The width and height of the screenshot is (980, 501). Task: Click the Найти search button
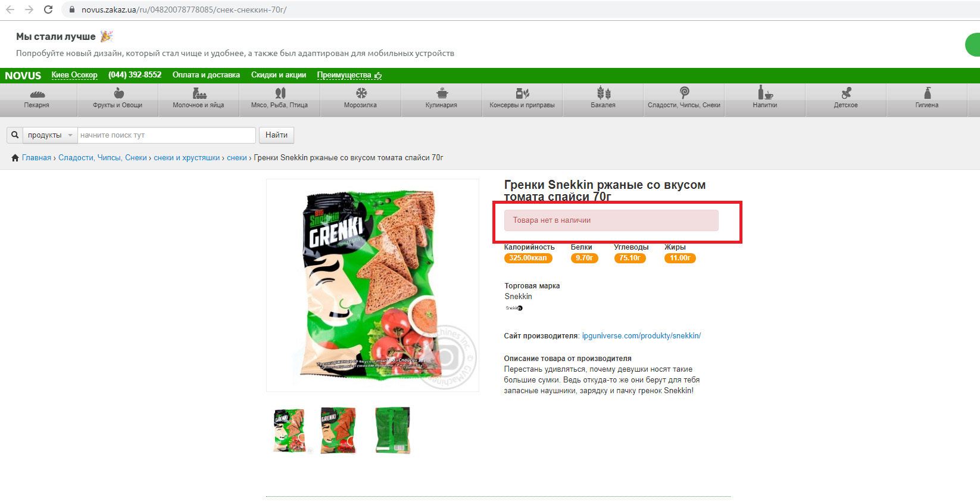(x=276, y=135)
